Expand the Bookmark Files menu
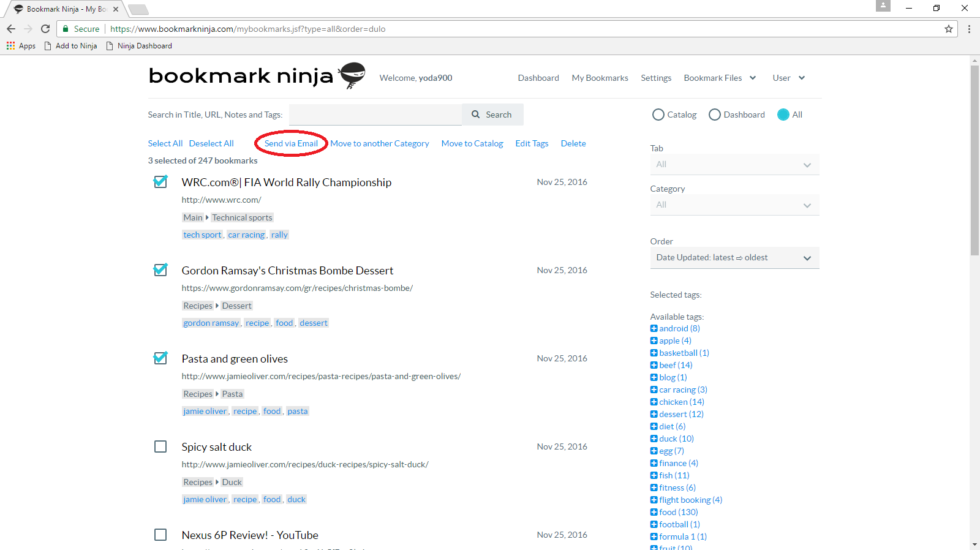 [x=720, y=78]
